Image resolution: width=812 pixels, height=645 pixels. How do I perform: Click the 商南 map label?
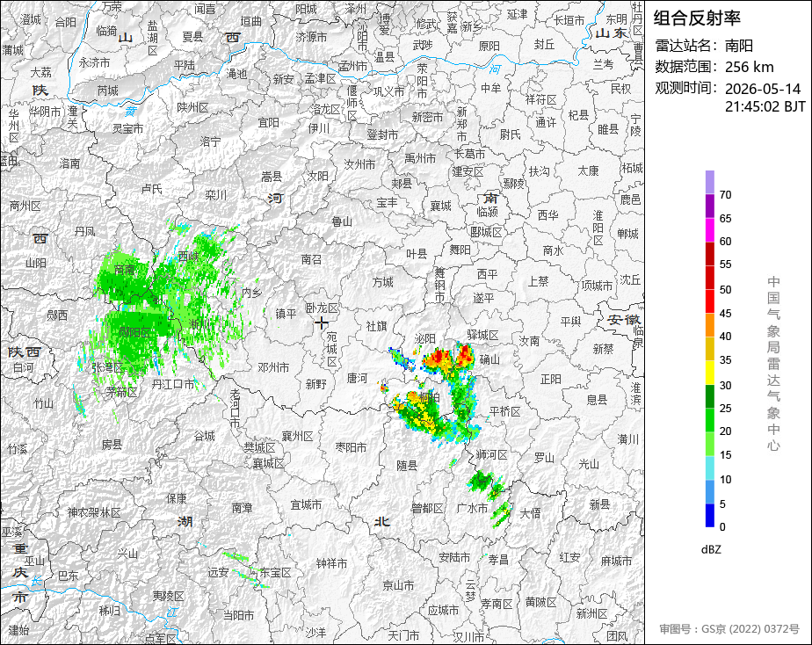coord(124,270)
